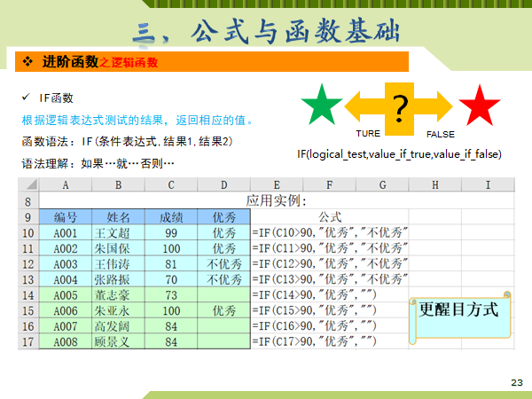This screenshot has height=399, width=532.
Task: Click cell 'A008'
Action: click(66, 341)
